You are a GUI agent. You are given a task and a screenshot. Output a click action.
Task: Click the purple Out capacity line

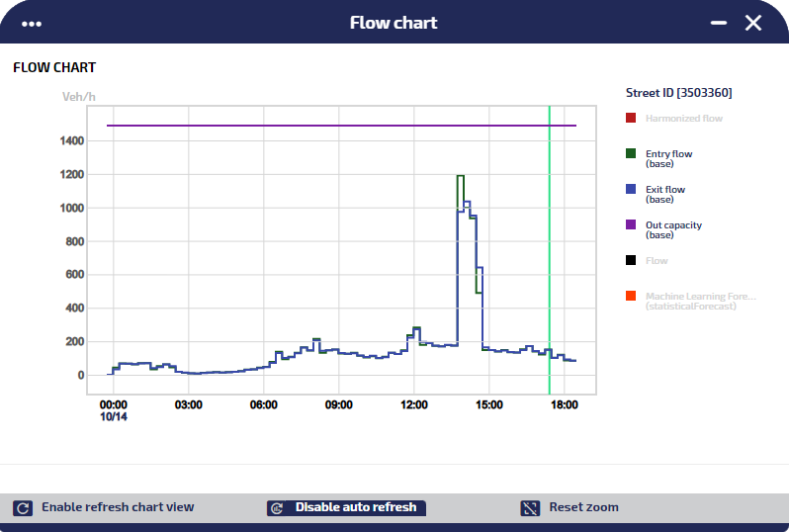click(342, 126)
